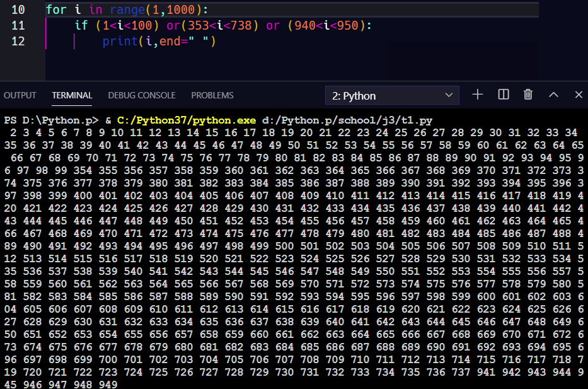Kill the terminal using trash icon

[528, 95]
